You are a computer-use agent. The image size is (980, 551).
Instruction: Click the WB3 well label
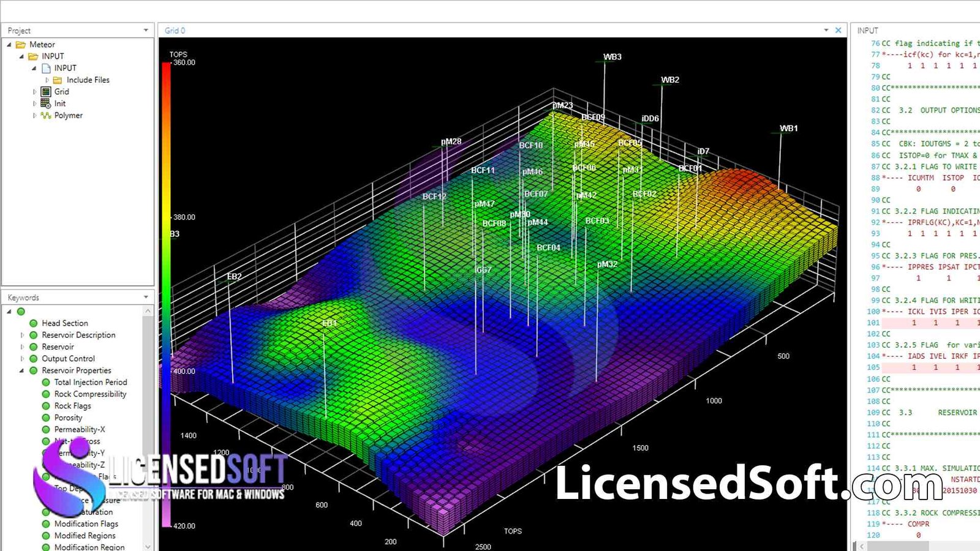pos(612,57)
